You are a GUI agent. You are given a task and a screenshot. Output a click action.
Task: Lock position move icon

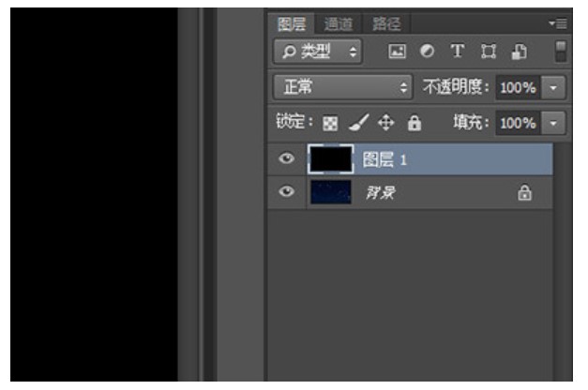(x=385, y=123)
